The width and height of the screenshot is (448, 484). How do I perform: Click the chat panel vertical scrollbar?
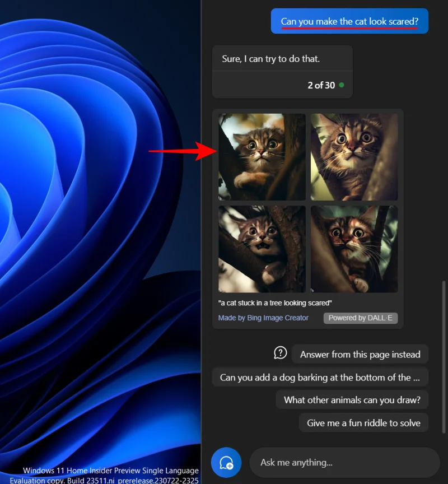[x=444, y=356]
